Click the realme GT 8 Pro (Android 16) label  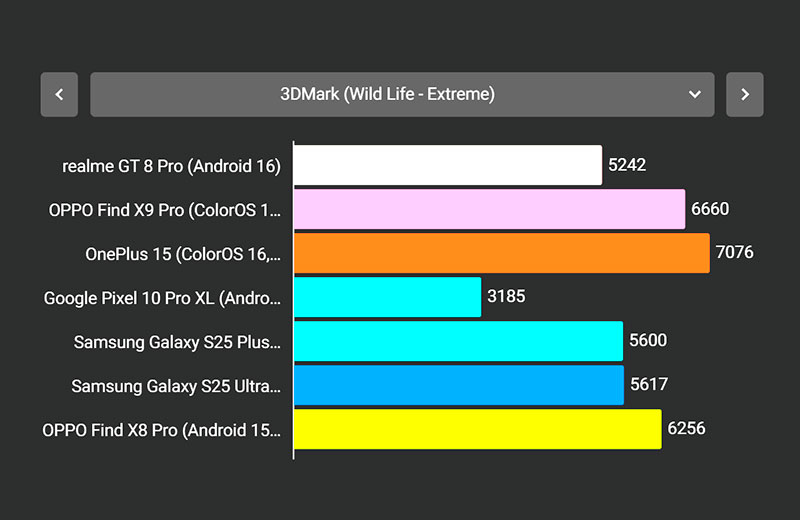coord(171,166)
